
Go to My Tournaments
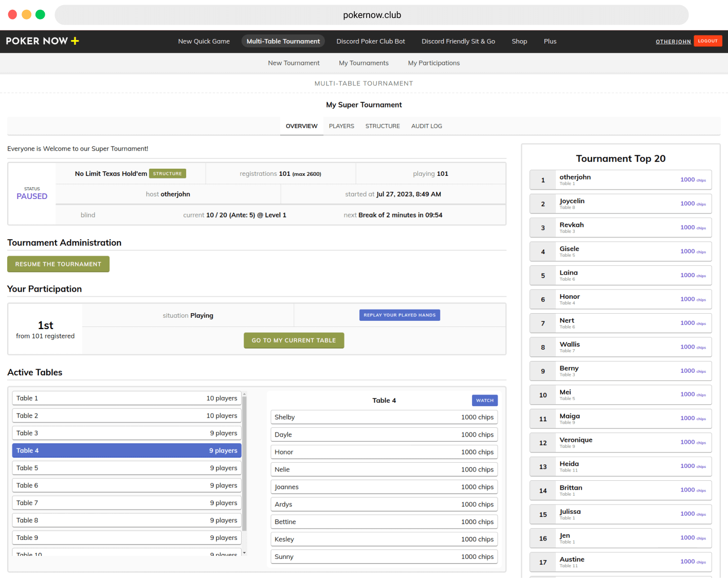[363, 63]
